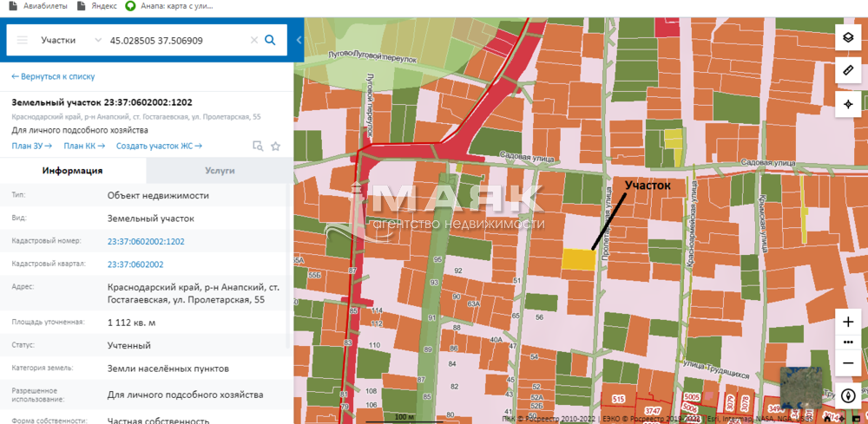Click the magnifier search icon
868x424 pixels.
coord(270,40)
